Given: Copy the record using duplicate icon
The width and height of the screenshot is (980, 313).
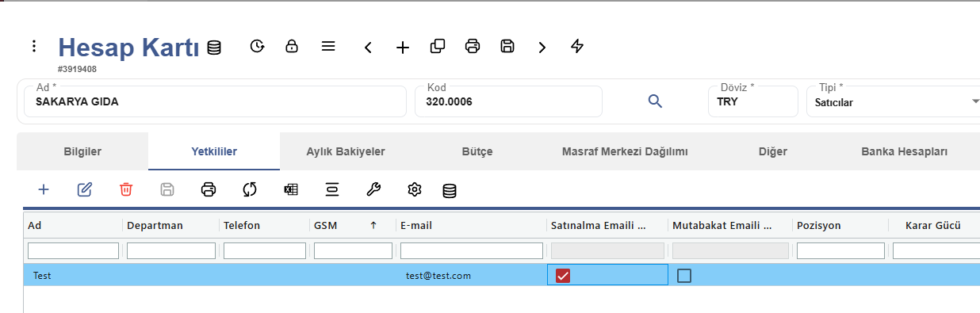Looking at the screenshot, I should (438, 47).
